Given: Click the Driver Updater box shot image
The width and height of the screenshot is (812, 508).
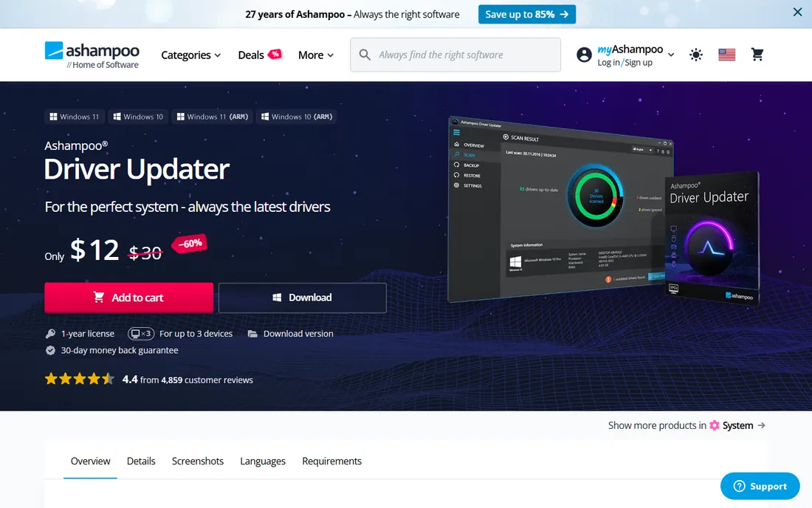Looking at the screenshot, I should coord(712,237).
